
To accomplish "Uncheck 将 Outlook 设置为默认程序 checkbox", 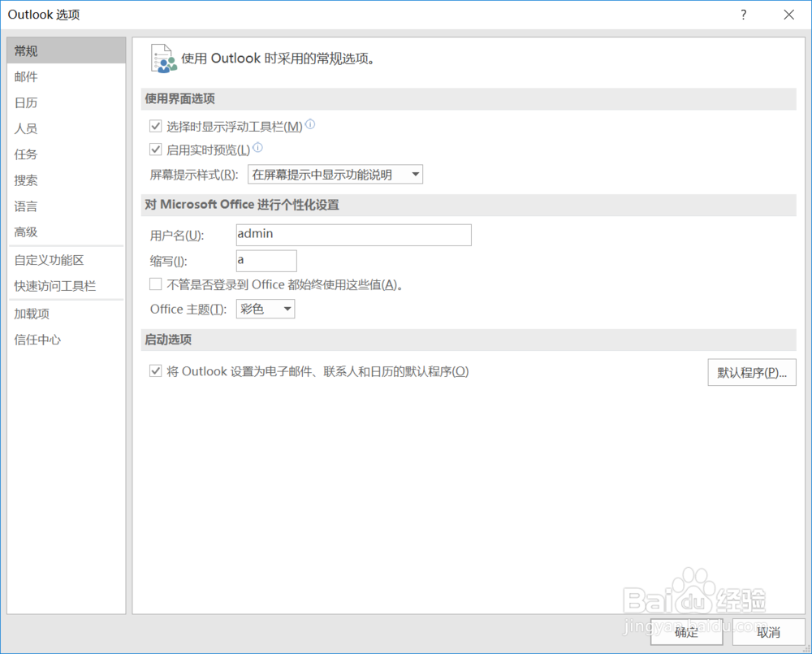I will coord(155,371).
